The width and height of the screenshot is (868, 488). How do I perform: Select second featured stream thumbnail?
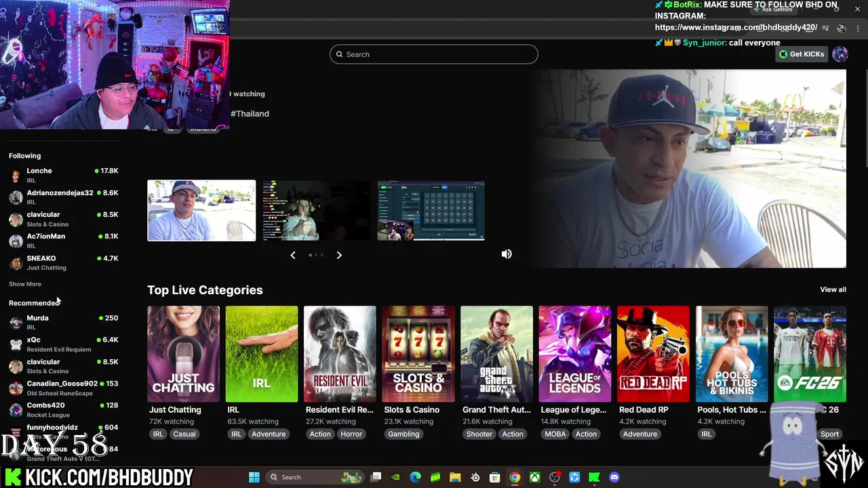coord(316,210)
